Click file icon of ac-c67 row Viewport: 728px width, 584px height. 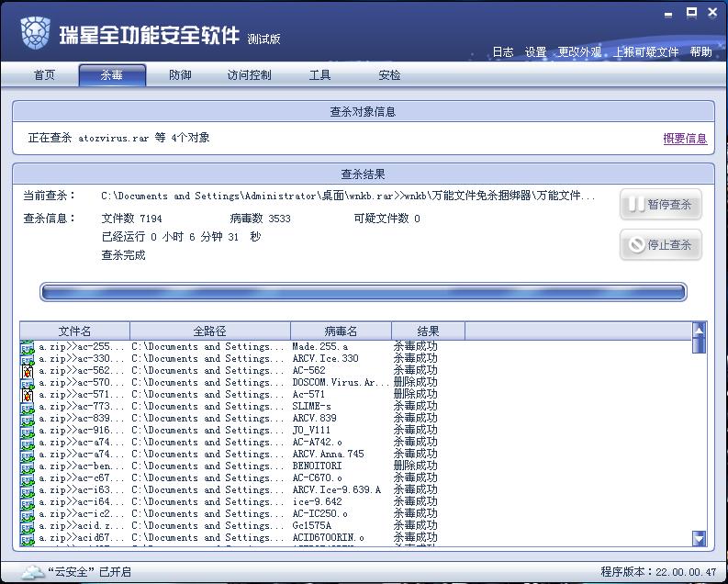(x=27, y=478)
